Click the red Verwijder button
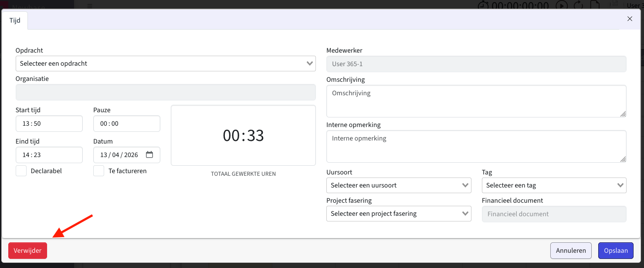The image size is (644, 268). 27,251
